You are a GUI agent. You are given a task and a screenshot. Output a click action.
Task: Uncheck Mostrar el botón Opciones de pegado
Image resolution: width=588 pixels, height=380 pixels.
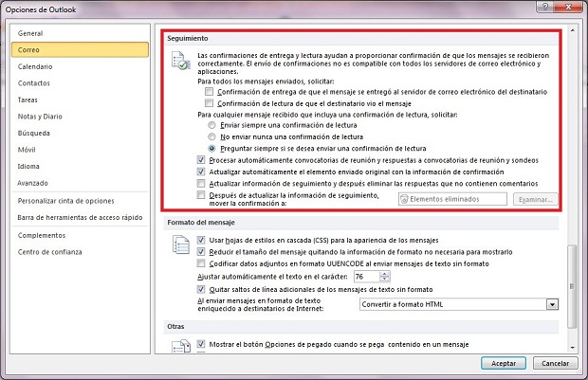pos(201,344)
